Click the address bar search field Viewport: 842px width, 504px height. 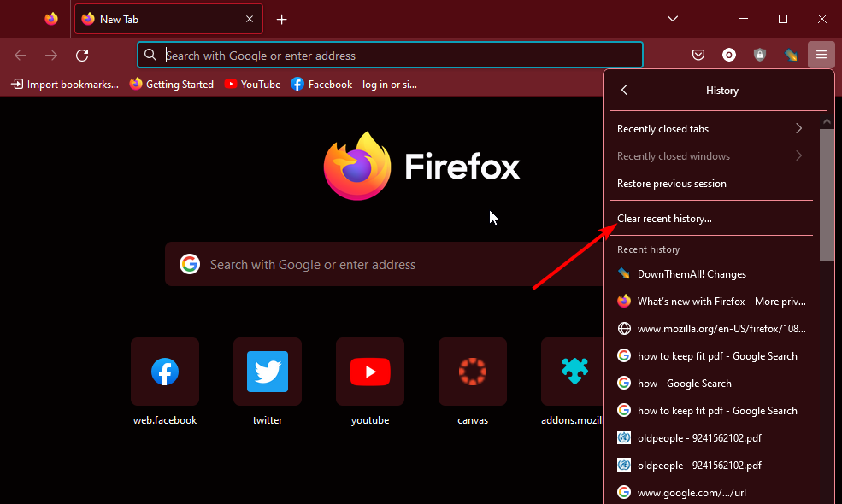pos(390,56)
